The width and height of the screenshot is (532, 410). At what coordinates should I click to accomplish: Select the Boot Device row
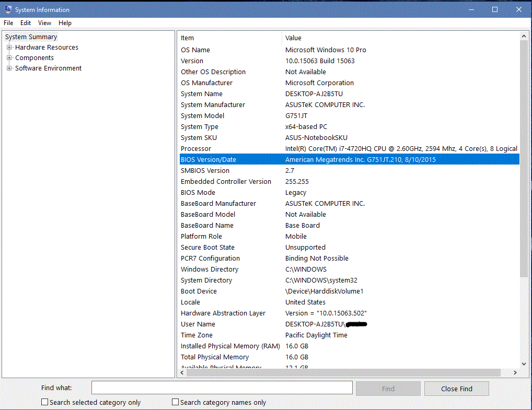pos(349,291)
